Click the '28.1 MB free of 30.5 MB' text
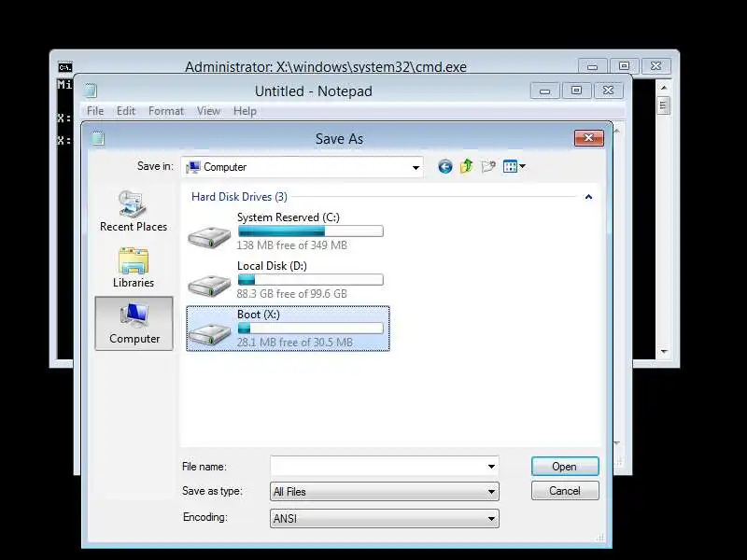Image resolution: width=747 pixels, height=560 pixels. pyautogui.click(x=294, y=343)
